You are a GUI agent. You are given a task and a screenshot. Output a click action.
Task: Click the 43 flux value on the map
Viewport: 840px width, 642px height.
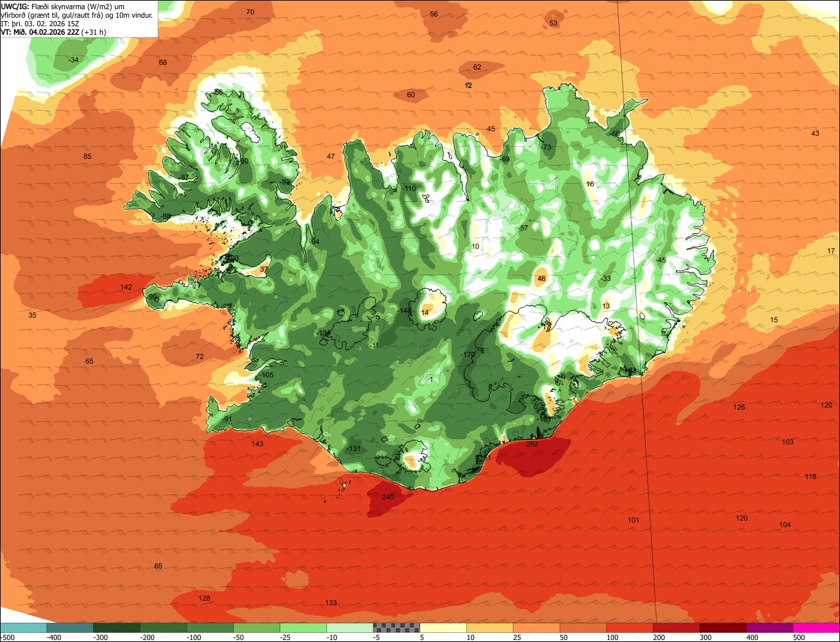[815, 134]
